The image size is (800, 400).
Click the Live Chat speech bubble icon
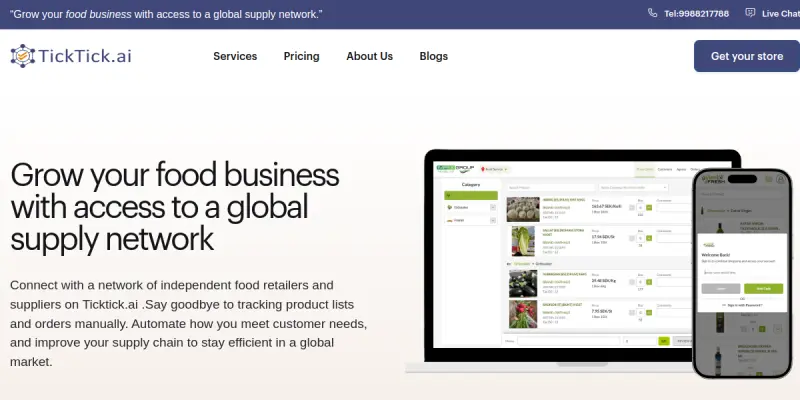pyautogui.click(x=750, y=13)
